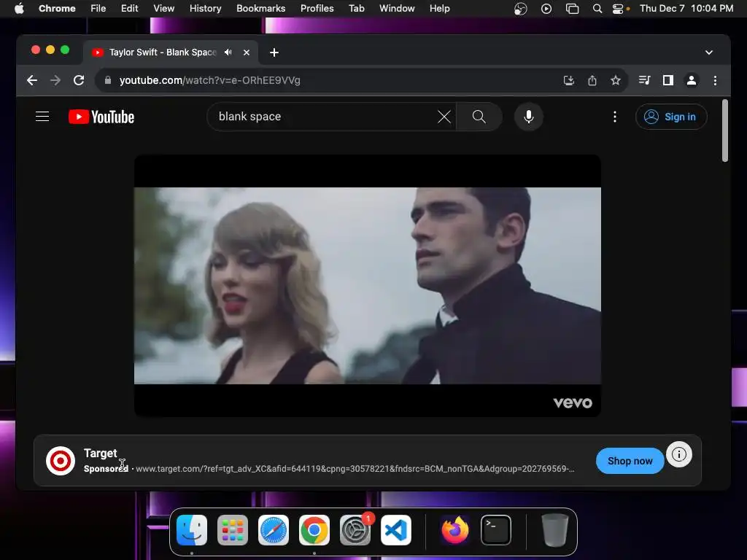Launch Firefox from the Dock

454,530
